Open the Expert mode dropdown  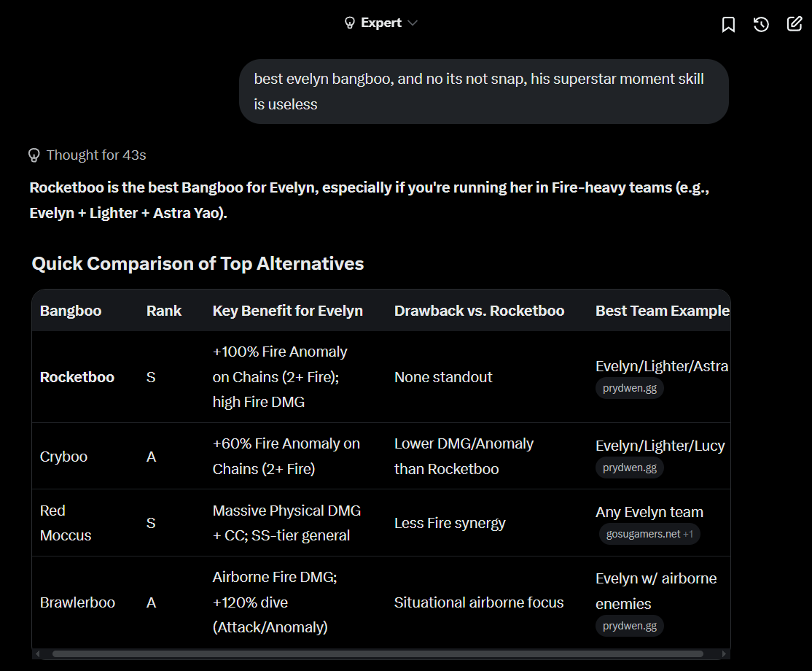point(380,23)
